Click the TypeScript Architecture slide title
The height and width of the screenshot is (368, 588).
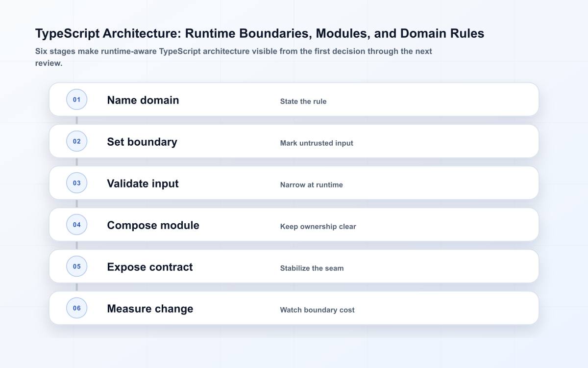(260, 33)
